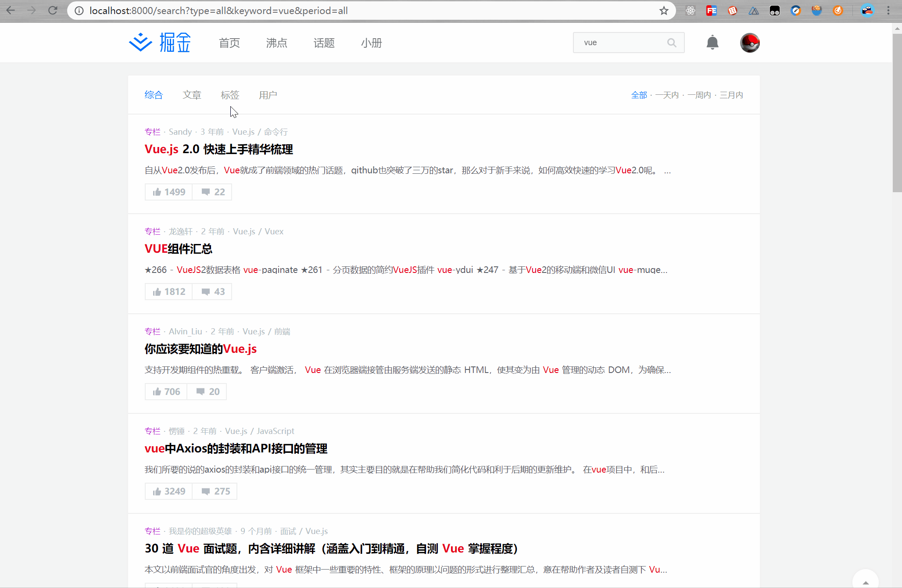Open article VUE组件汇总
Image resolution: width=902 pixels, height=588 pixels.
(179, 249)
